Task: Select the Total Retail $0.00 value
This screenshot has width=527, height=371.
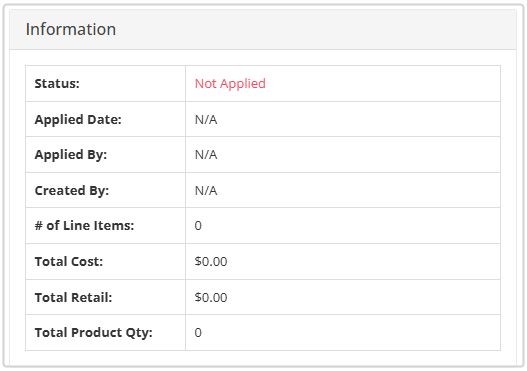Action: click(x=211, y=297)
